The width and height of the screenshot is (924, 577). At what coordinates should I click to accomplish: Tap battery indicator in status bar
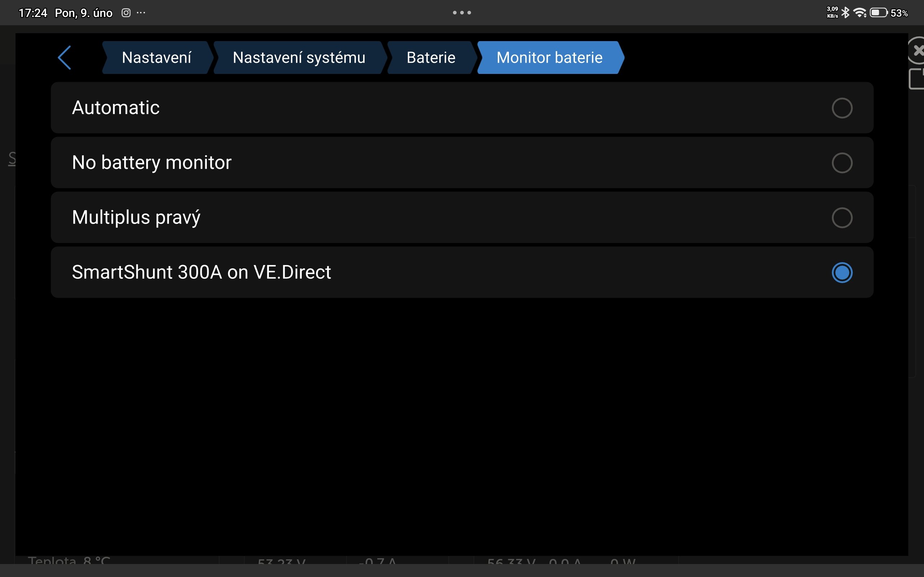tap(878, 13)
